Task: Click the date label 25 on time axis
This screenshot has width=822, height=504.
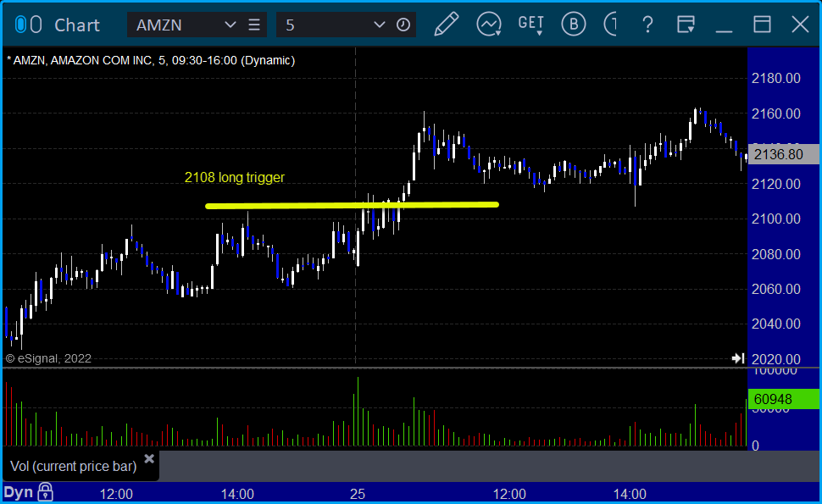Action: (358, 494)
